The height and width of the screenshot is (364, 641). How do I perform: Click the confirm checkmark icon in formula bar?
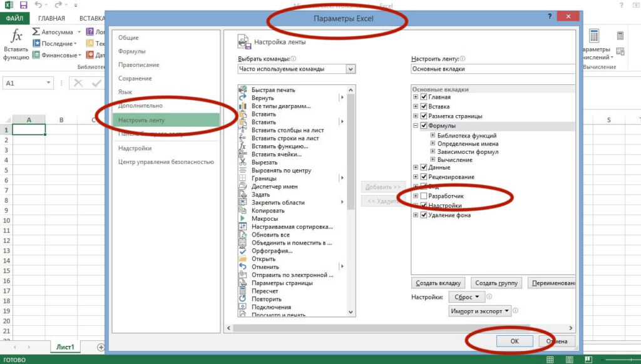[x=96, y=83]
